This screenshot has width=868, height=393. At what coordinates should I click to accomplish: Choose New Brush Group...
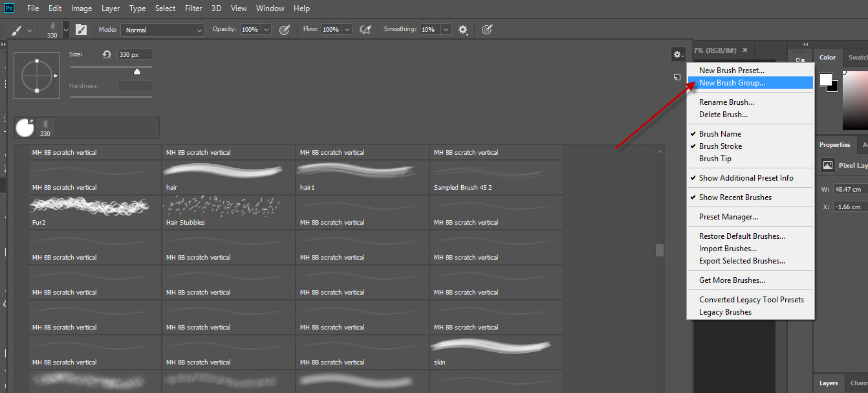(750, 83)
